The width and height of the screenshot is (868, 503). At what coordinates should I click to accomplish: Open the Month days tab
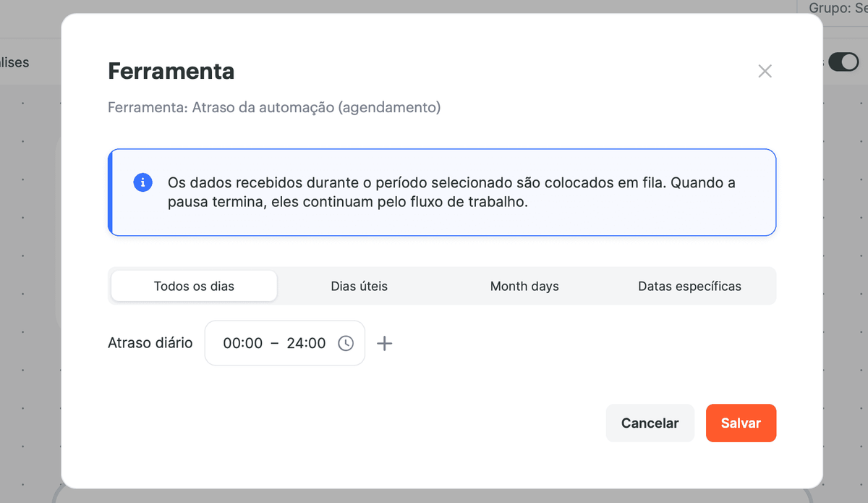524,286
